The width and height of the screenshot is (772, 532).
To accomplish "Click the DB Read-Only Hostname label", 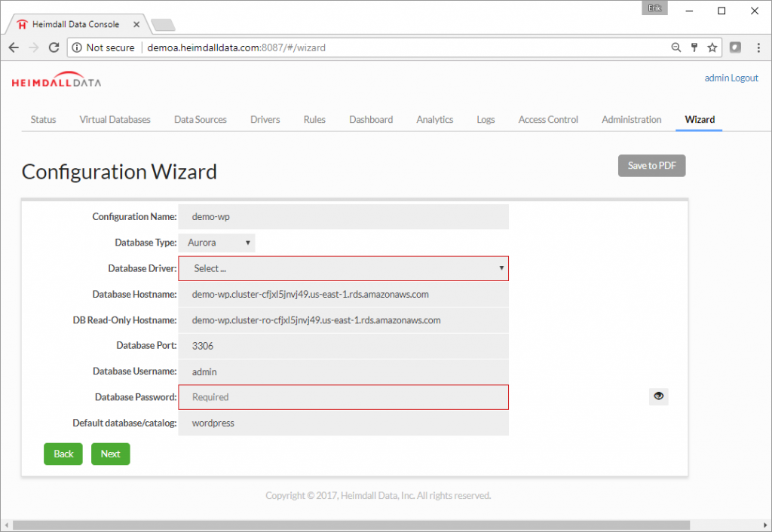I will click(124, 320).
